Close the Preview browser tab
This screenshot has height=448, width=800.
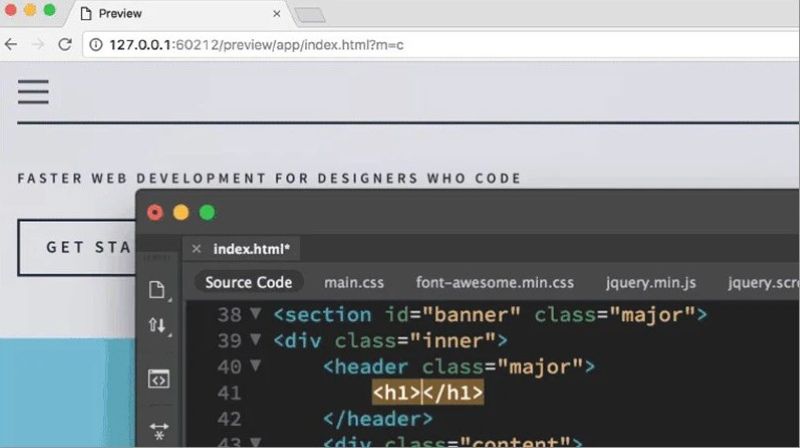point(277,14)
